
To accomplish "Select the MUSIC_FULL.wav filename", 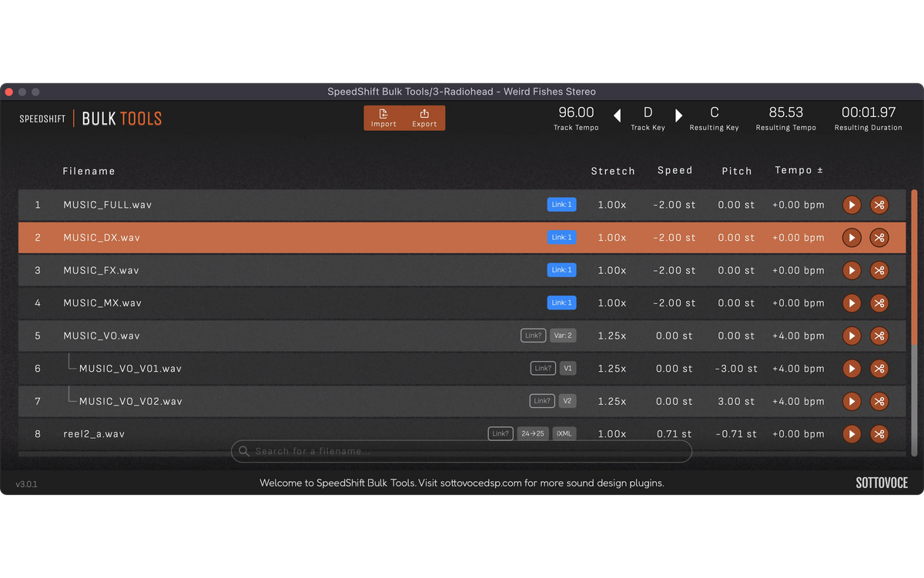I will coord(108,205).
